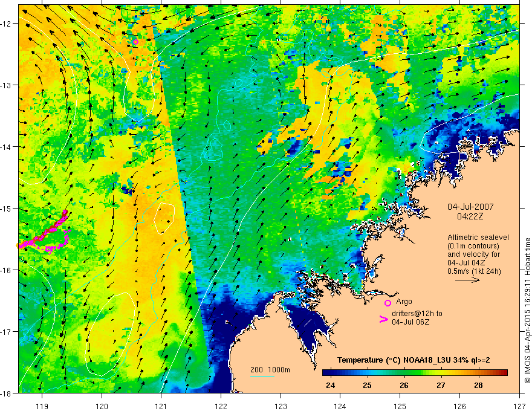This screenshot has width=532, height=411.
Task: Click the longitude axis label 127
Action: click(519, 406)
